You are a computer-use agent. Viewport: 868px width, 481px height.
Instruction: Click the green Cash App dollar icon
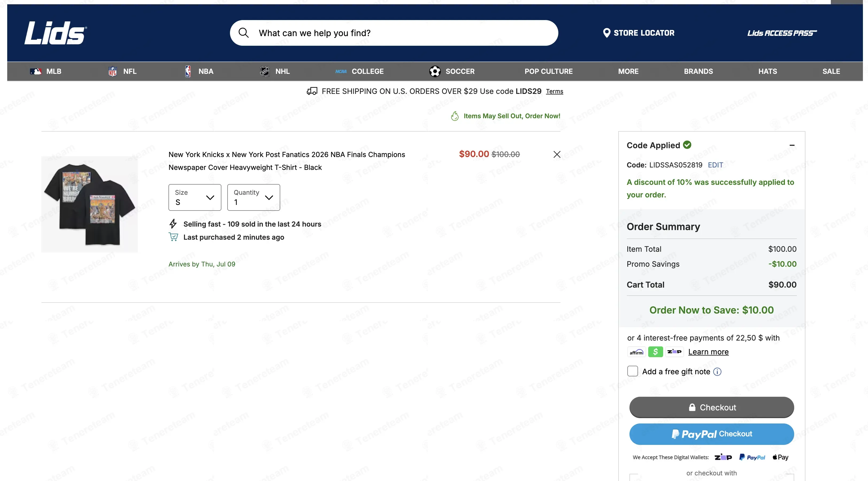pyautogui.click(x=655, y=352)
